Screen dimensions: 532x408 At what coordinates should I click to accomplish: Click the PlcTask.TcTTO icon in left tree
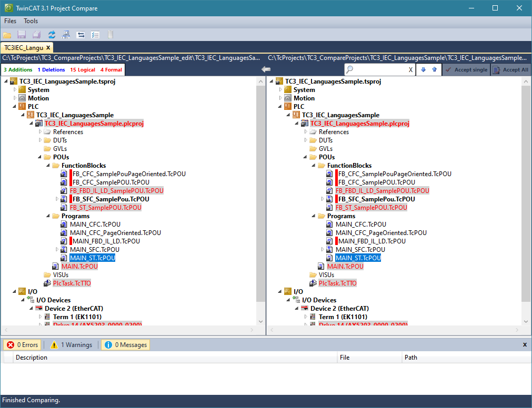click(x=47, y=283)
